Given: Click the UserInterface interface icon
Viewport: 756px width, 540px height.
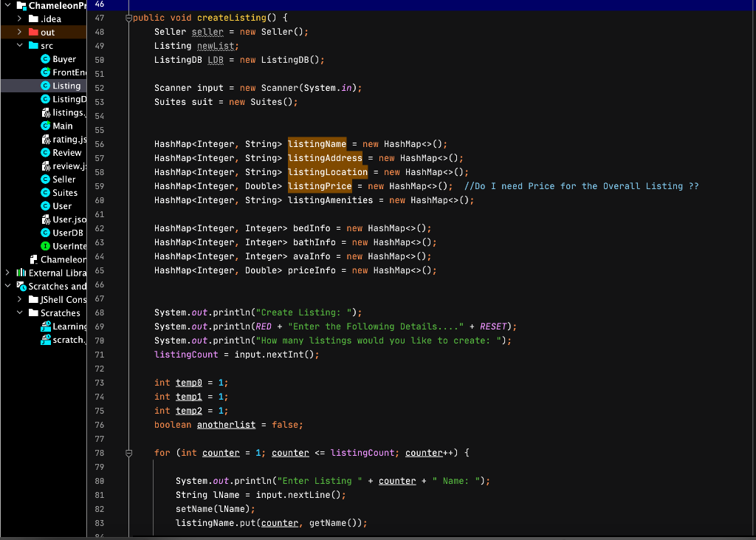Looking at the screenshot, I should [x=47, y=246].
